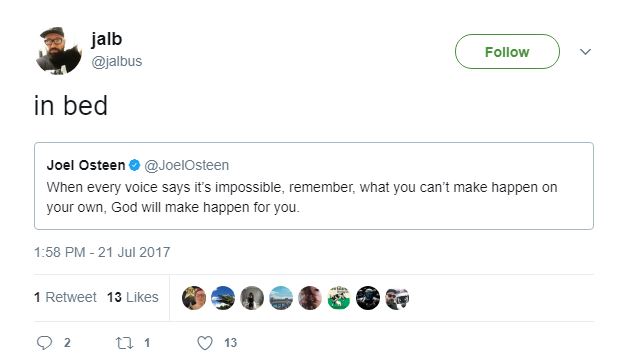Like the tweet with the heart icon

(x=205, y=343)
